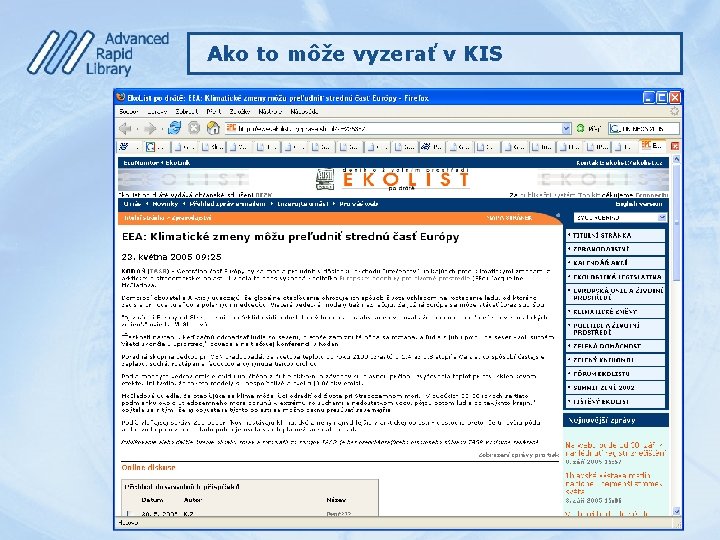Click the Kontakt e-mail link at header top
720x540 pixels.
[619, 163]
